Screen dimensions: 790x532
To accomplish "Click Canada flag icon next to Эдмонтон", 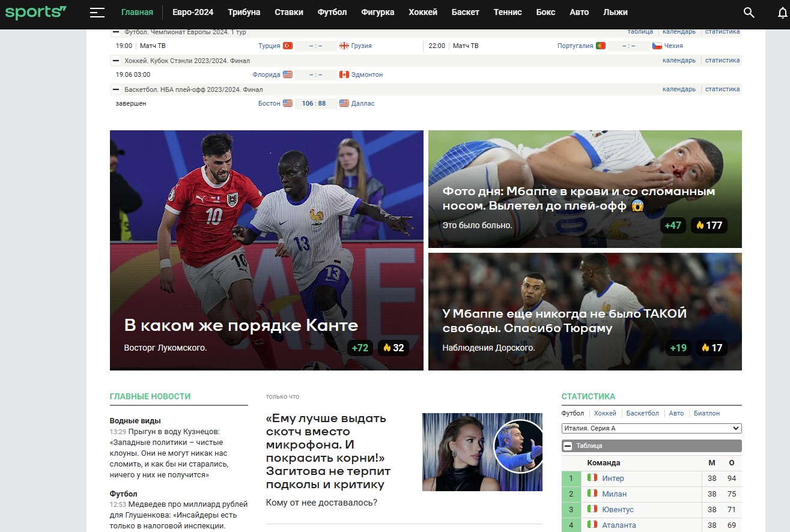I will pyautogui.click(x=344, y=74).
